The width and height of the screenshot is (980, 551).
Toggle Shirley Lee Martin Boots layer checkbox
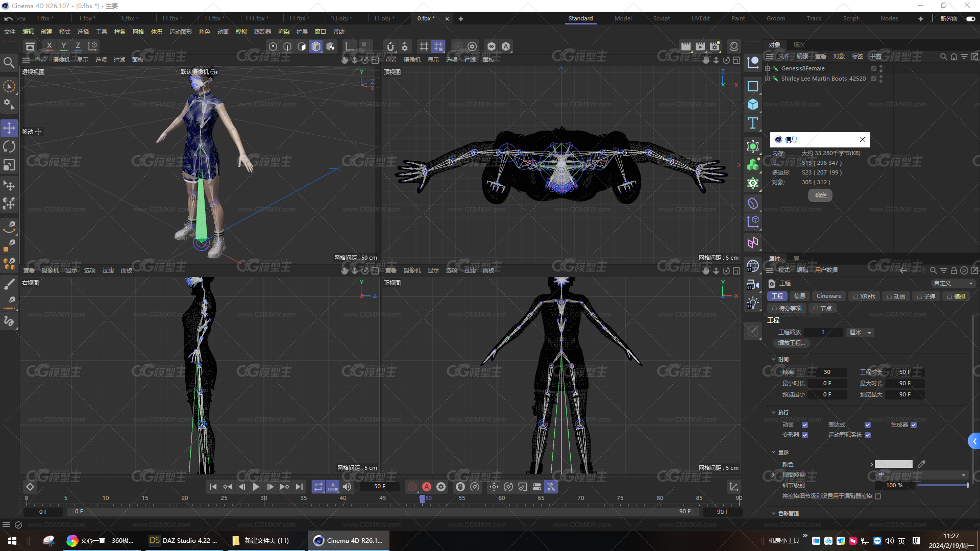pos(874,79)
